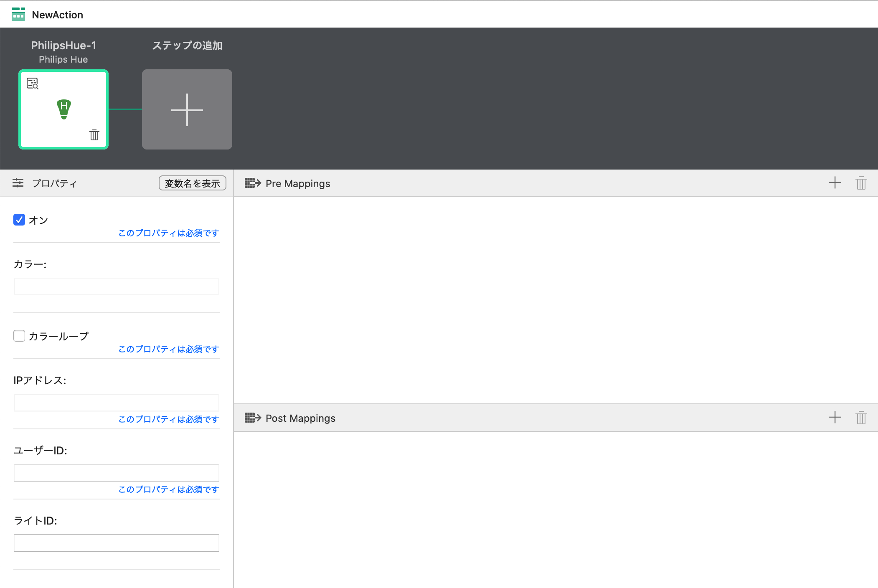Delete selected Pre Mappings entry
This screenshot has width=878, height=588.
click(x=861, y=183)
